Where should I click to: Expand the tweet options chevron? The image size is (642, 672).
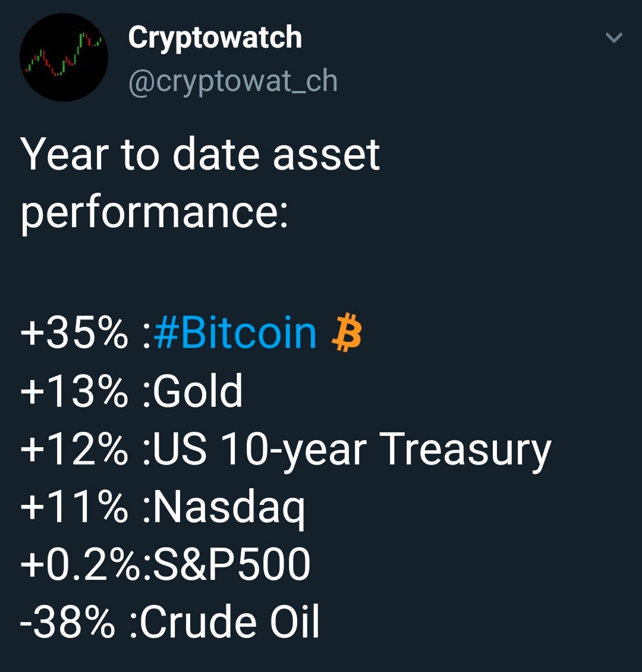(x=614, y=37)
